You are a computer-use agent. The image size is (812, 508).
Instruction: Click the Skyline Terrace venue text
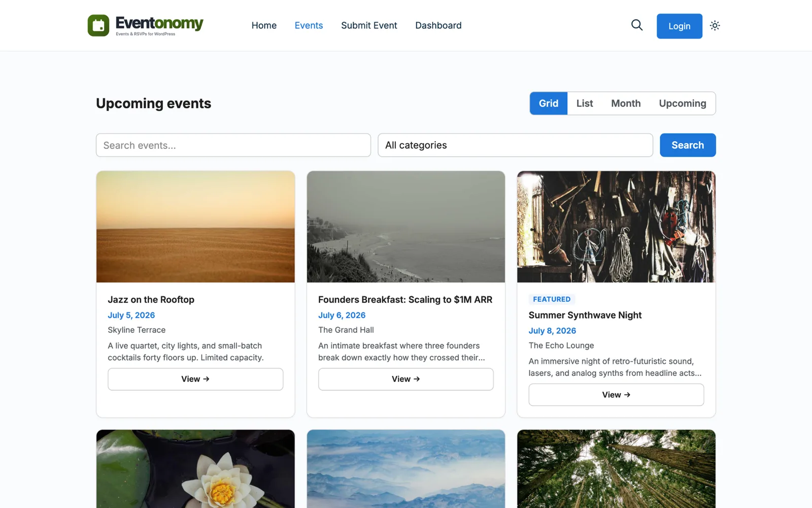click(137, 330)
